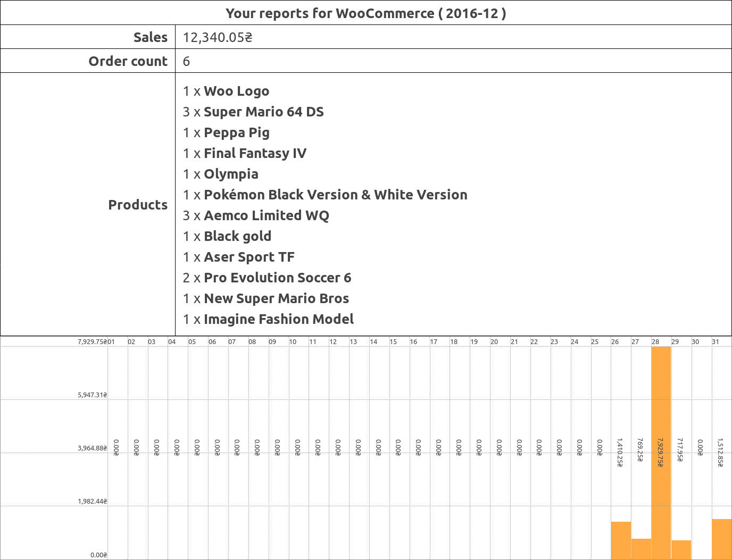Select the Final Fantasy IV entry

tap(245, 153)
